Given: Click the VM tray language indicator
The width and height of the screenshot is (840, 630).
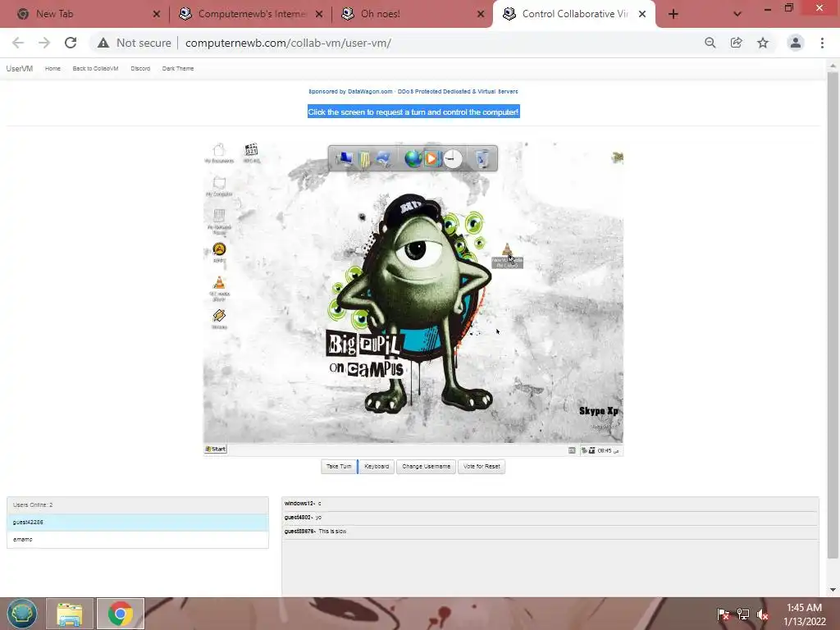Looking at the screenshot, I should [572, 450].
